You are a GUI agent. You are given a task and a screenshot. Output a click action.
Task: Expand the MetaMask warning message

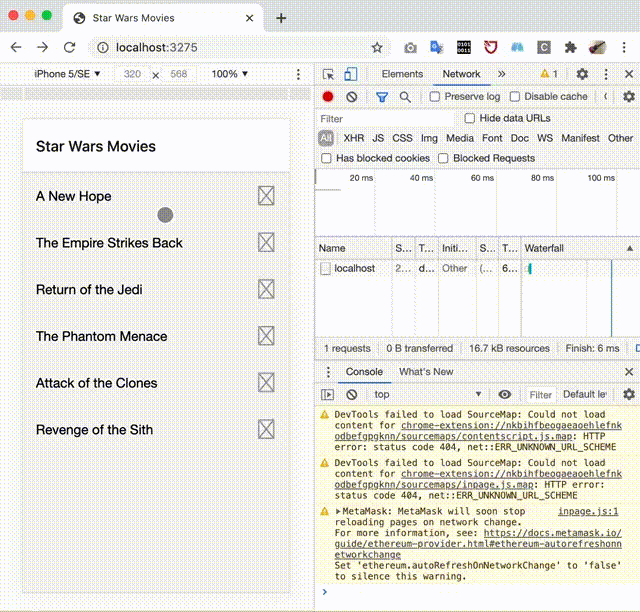(338, 511)
